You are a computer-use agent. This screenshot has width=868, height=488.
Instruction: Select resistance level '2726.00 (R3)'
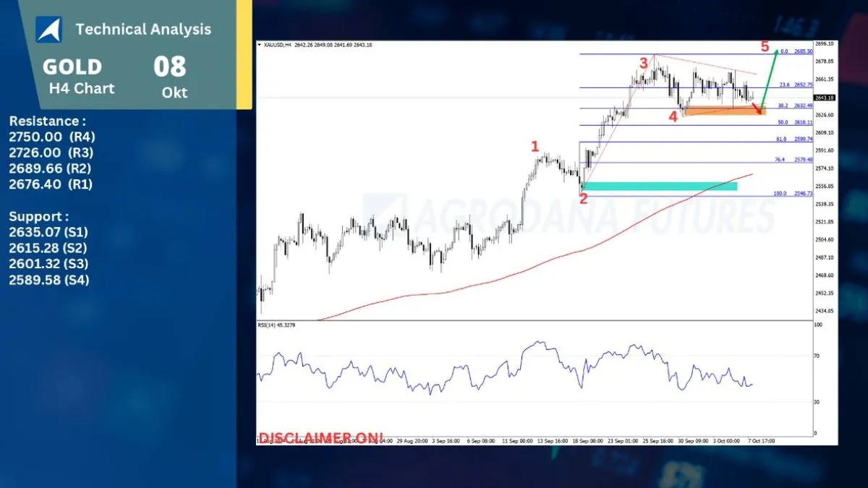51,153
